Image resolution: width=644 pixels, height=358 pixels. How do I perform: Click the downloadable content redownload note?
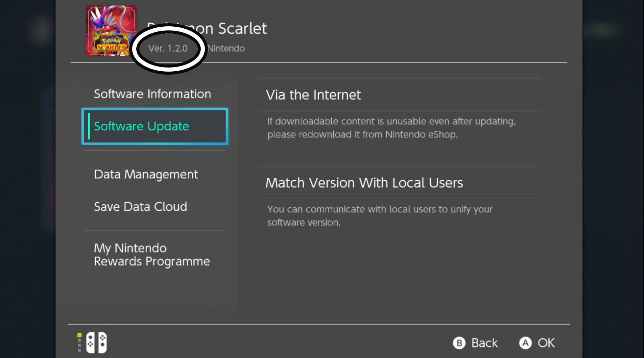pyautogui.click(x=391, y=128)
